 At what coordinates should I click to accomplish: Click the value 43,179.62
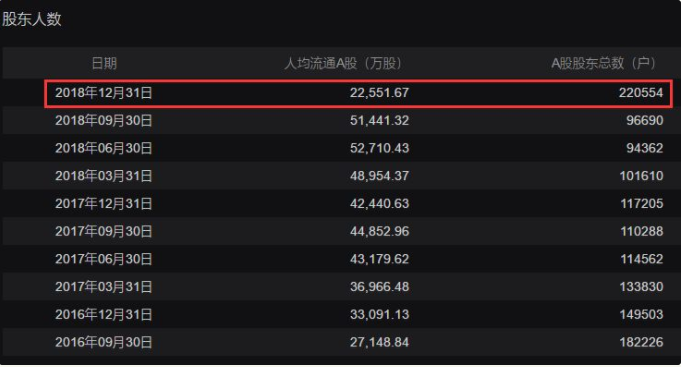tap(379, 259)
